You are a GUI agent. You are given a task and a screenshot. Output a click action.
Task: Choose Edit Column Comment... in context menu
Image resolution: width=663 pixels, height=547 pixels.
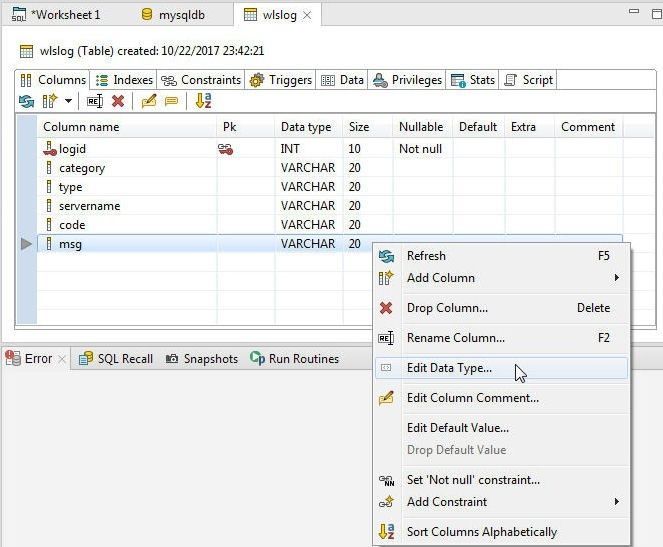[x=501, y=398]
